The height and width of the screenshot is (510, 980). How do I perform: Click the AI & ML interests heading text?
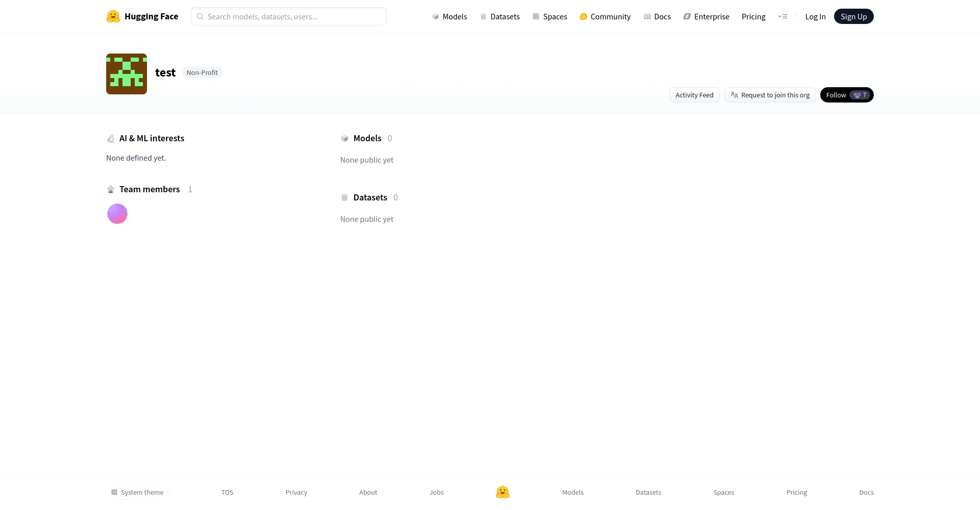152,138
